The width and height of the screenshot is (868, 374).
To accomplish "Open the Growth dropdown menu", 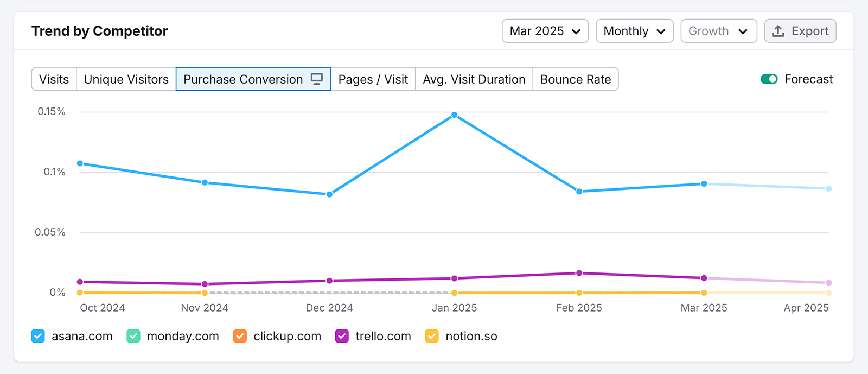I will coord(718,31).
